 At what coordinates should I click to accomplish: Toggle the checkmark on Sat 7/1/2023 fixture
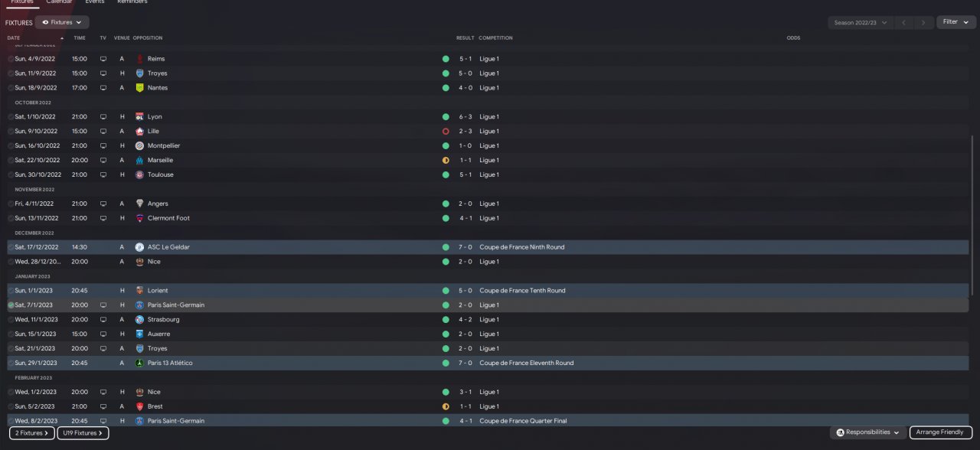tap(11, 305)
